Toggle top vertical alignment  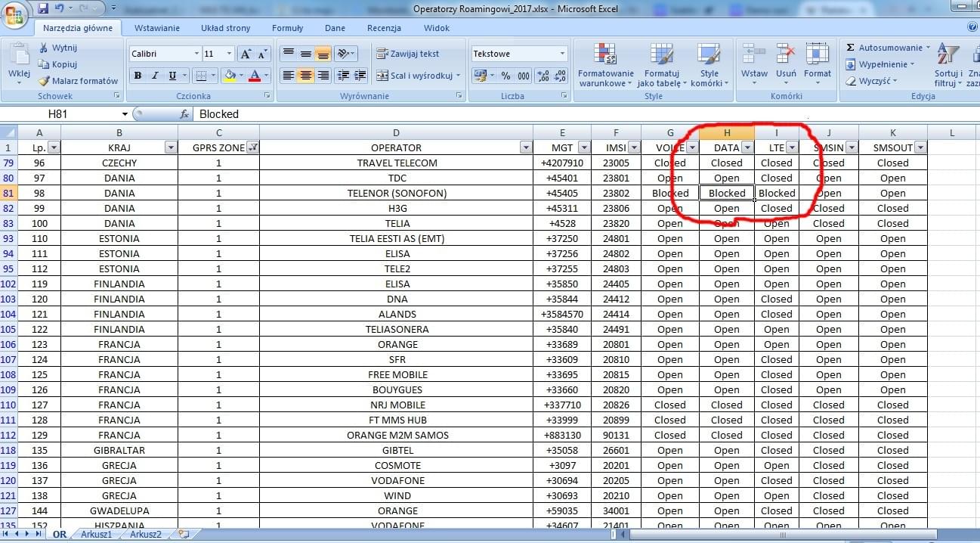coord(288,54)
